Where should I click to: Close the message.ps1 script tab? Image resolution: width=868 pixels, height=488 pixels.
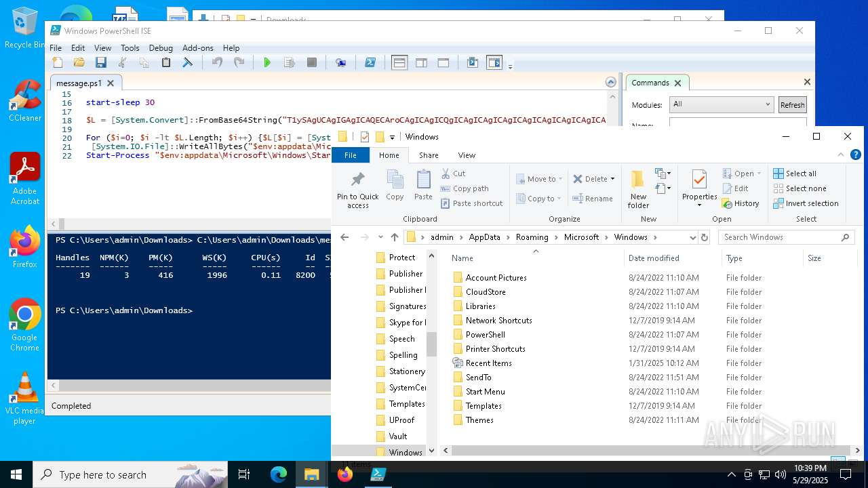coord(112,83)
